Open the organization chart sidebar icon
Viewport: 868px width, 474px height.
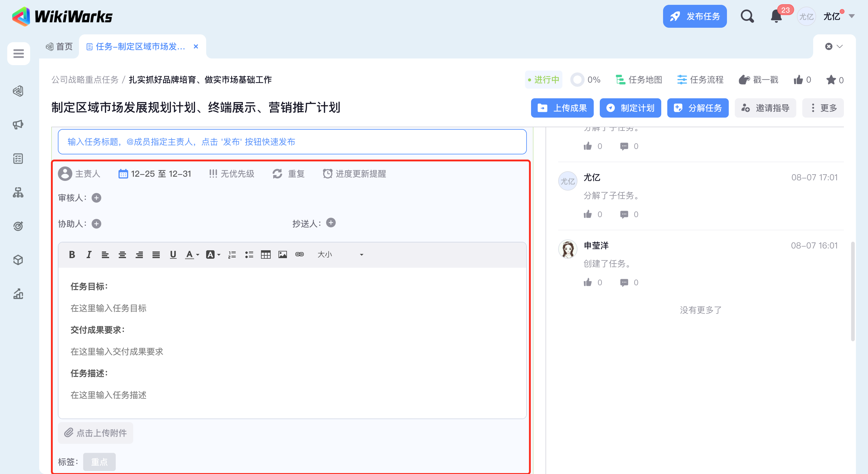click(18, 192)
